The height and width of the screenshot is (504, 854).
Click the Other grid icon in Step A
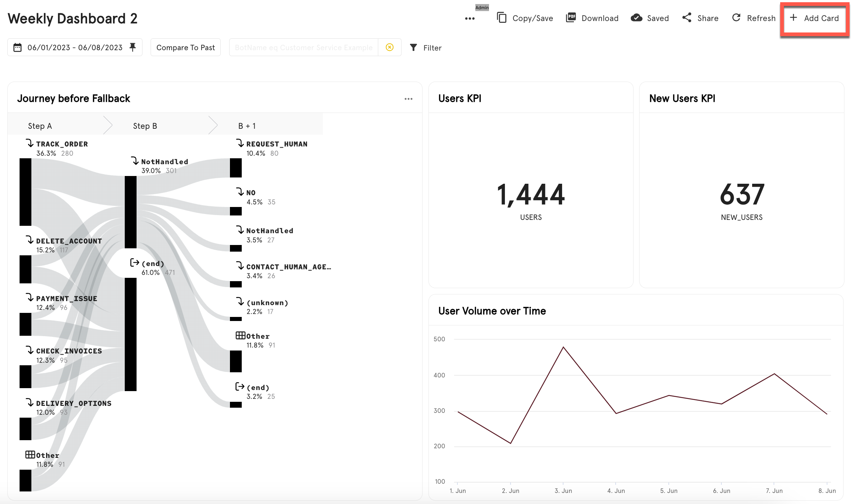point(30,455)
